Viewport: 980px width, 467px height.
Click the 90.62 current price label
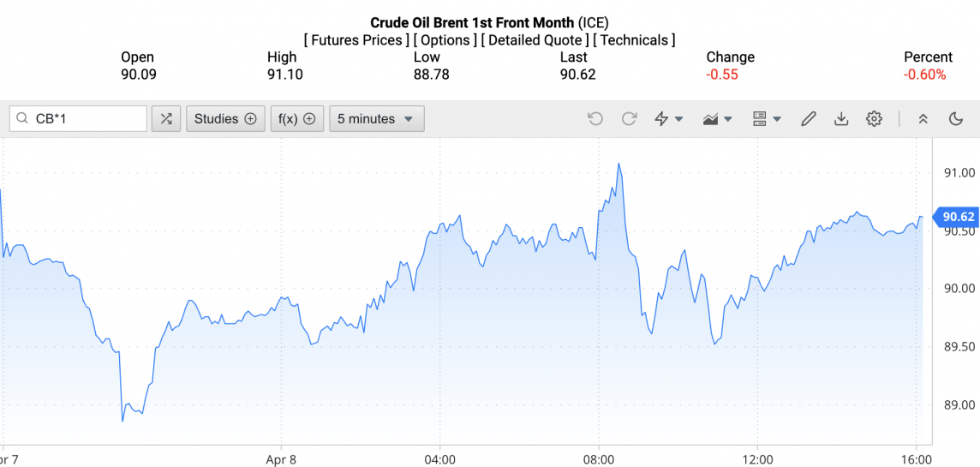click(959, 217)
